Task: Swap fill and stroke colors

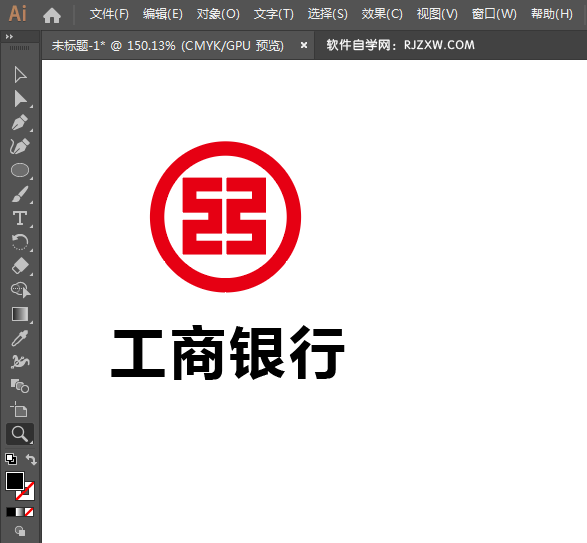Action: tap(31, 459)
